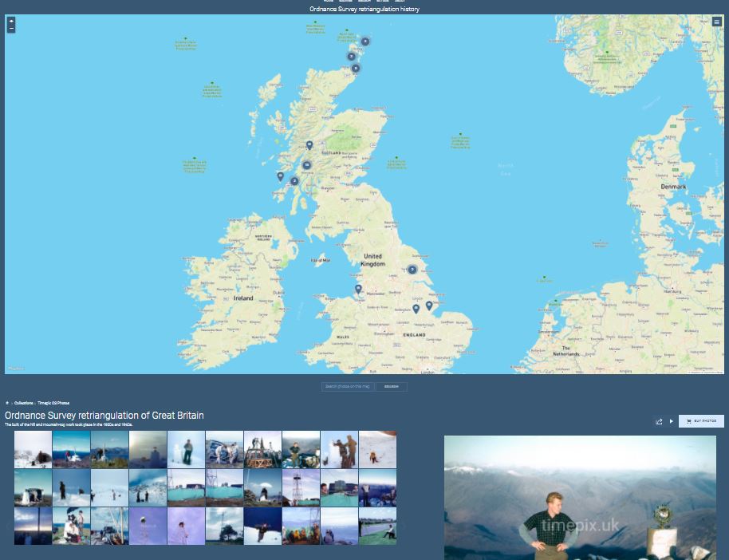Click the northernmost Shetland cluster marker
729x560 pixels.
365,41
